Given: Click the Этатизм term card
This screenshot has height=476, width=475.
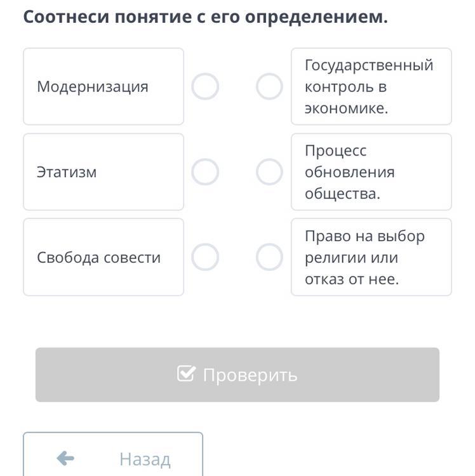Looking at the screenshot, I should pyautogui.click(x=104, y=171).
